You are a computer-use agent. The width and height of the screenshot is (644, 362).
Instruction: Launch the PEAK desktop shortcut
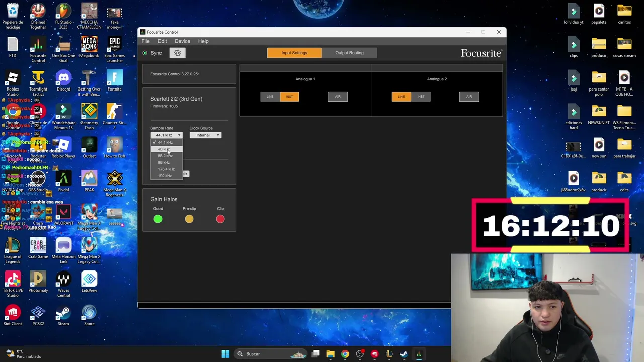click(x=89, y=182)
